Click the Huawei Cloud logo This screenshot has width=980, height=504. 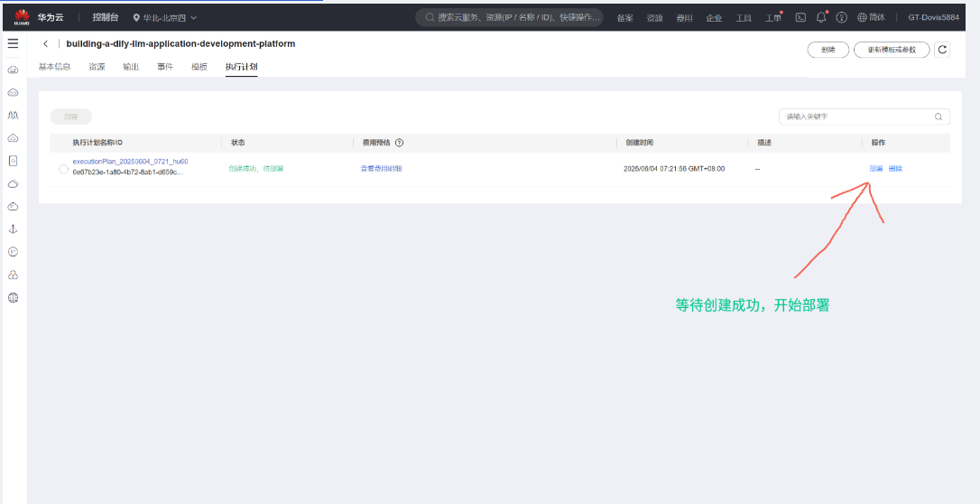coord(21,17)
